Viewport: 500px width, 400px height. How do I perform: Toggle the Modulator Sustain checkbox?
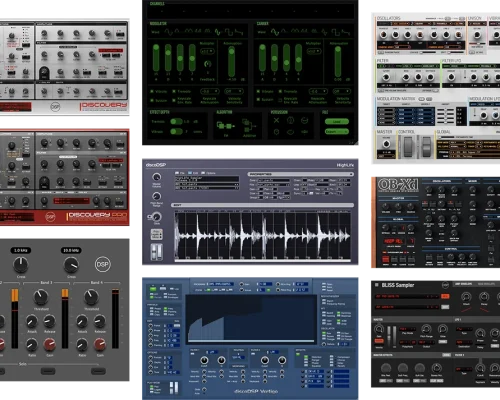[152, 100]
